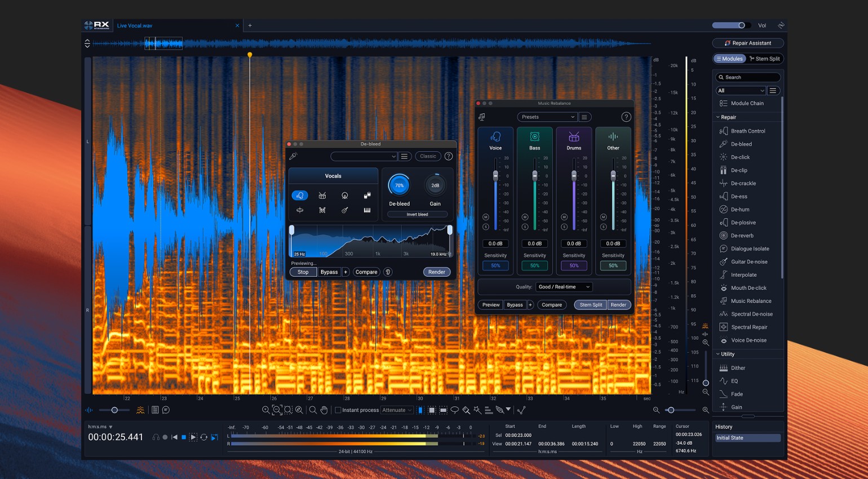Click the Voice Sensitivity 50% slider
This screenshot has height=479, width=868.
[495, 265]
